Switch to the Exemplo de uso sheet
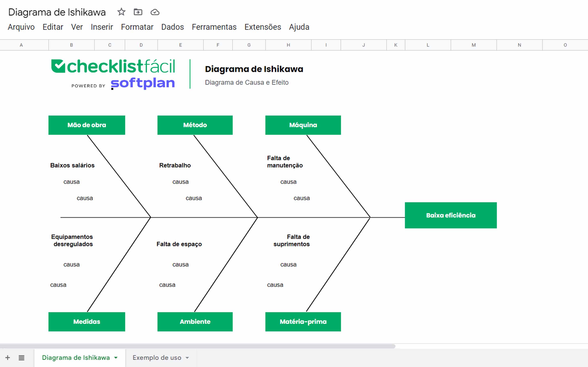 (157, 358)
